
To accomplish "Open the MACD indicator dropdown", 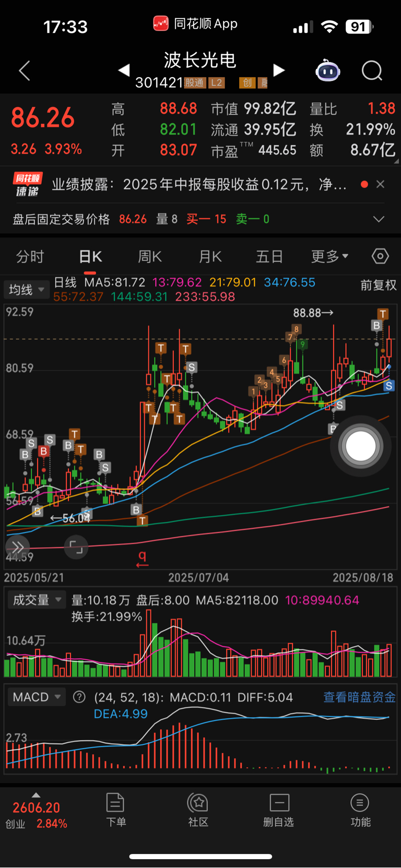I will (x=37, y=697).
